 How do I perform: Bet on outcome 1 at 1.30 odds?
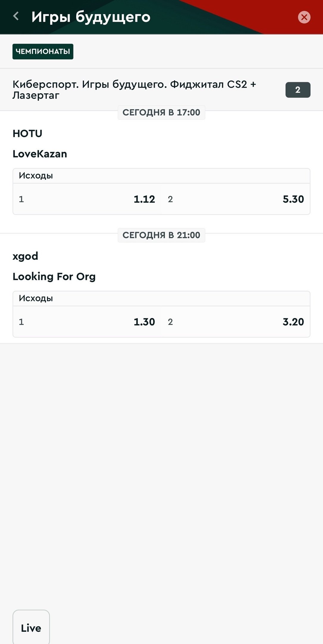pyautogui.click(x=88, y=322)
